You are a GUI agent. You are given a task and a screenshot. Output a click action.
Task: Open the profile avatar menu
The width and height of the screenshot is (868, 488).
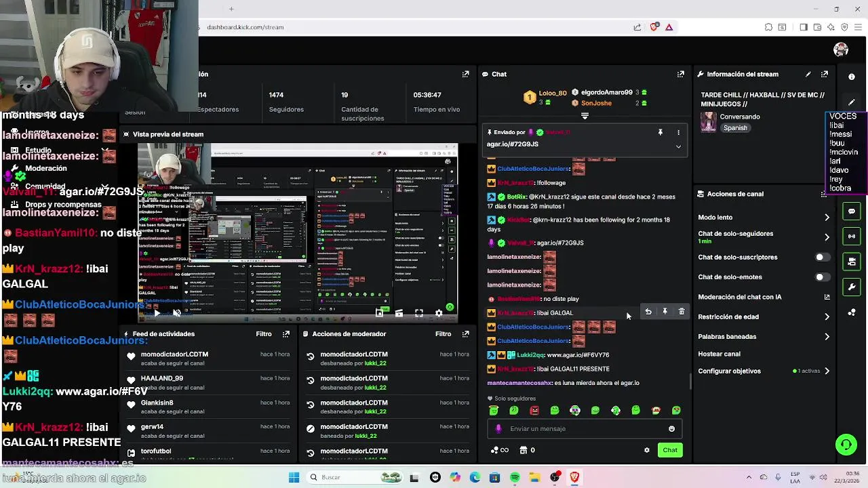coord(841,49)
